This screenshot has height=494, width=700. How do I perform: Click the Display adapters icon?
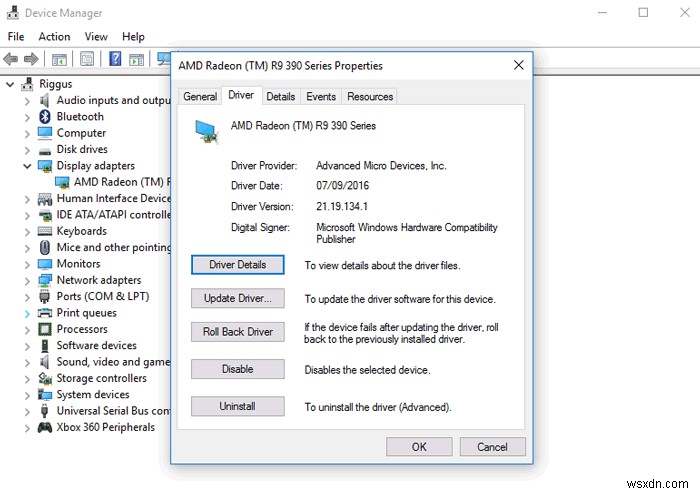(45, 166)
